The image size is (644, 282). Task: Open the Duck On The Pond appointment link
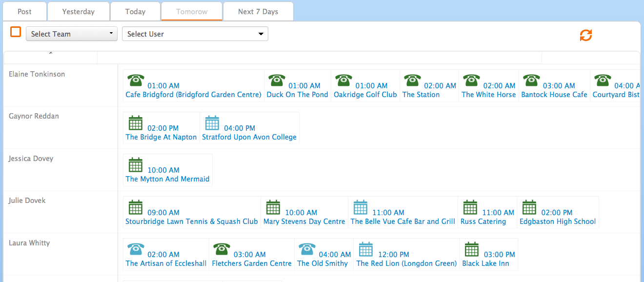(297, 94)
